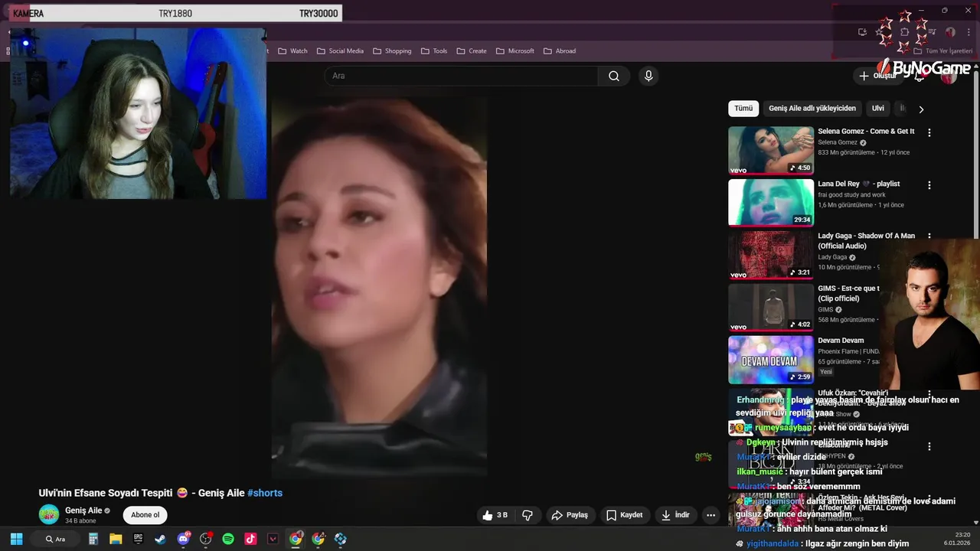Viewport: 980px width, 551px height.
Task: Open the #shorts hashtag link
Action: point(265,494)
